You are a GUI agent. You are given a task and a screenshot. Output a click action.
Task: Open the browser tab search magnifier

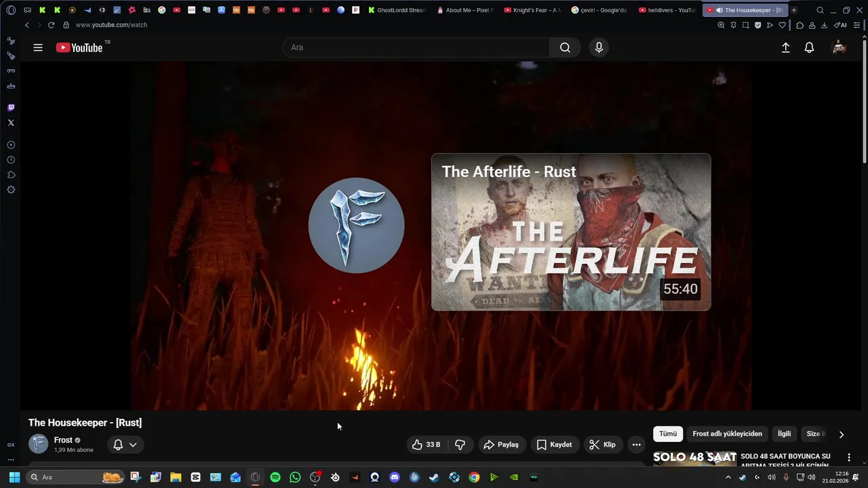click(820, 10)
